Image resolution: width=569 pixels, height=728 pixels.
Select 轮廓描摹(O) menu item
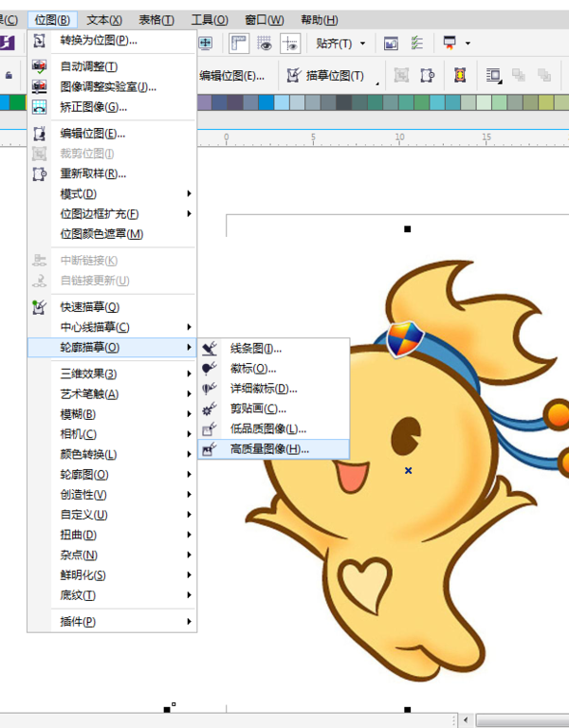[x=112, y=347]
